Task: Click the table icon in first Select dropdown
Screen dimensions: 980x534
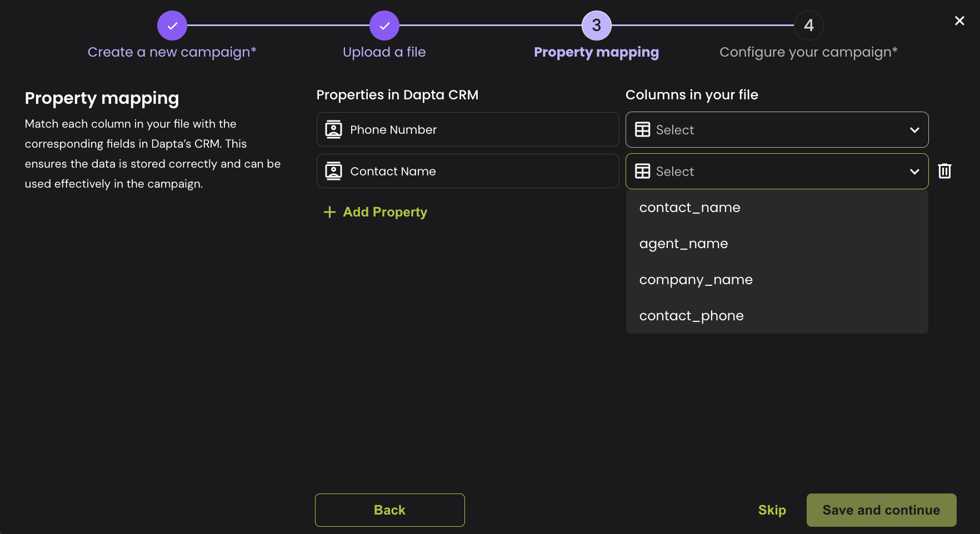Action: pyautogui.click(x=642, y=130)
